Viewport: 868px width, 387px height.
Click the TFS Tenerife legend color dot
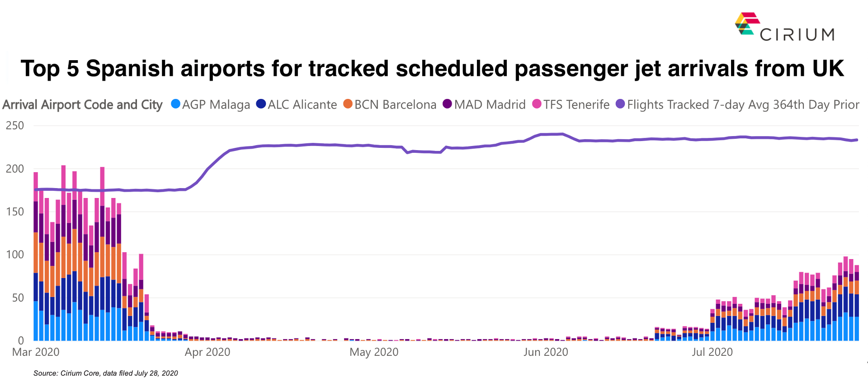(537, 104)
